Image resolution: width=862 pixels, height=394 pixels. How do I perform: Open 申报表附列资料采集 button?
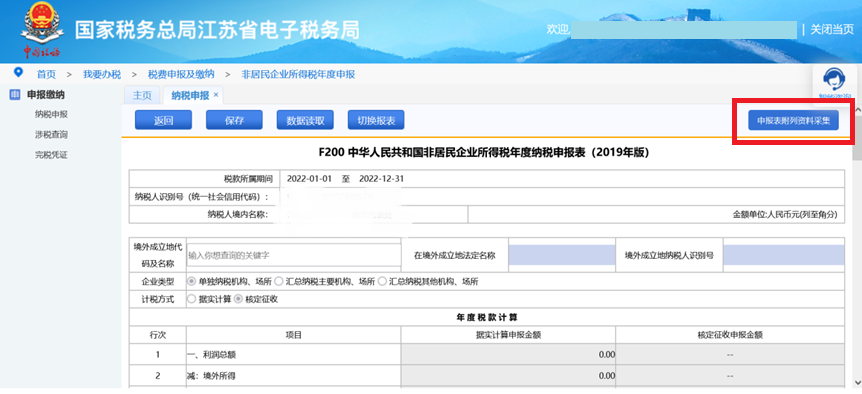point(793,120)
